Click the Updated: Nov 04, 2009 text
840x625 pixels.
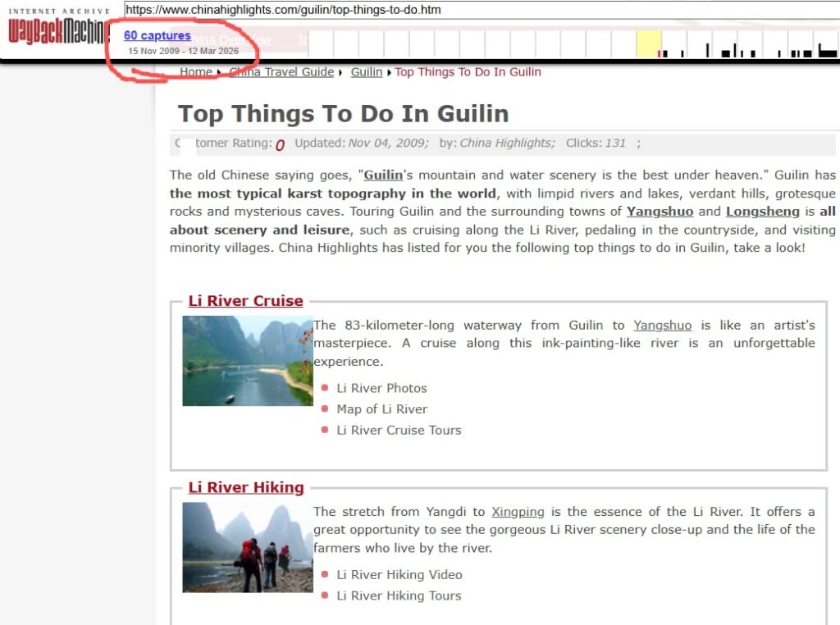point(362,143)
